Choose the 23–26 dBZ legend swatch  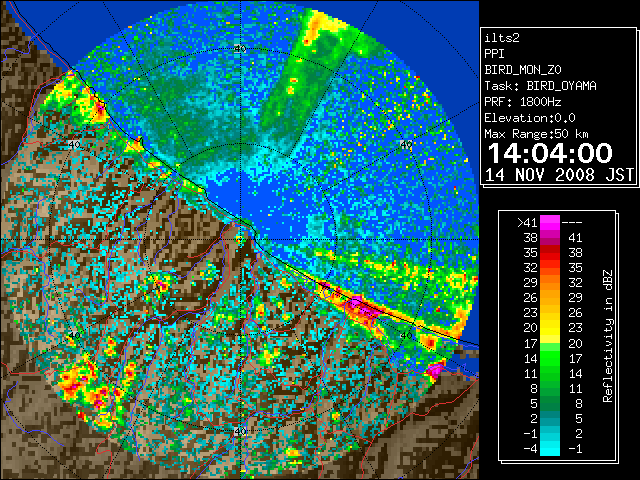(550, 313)
